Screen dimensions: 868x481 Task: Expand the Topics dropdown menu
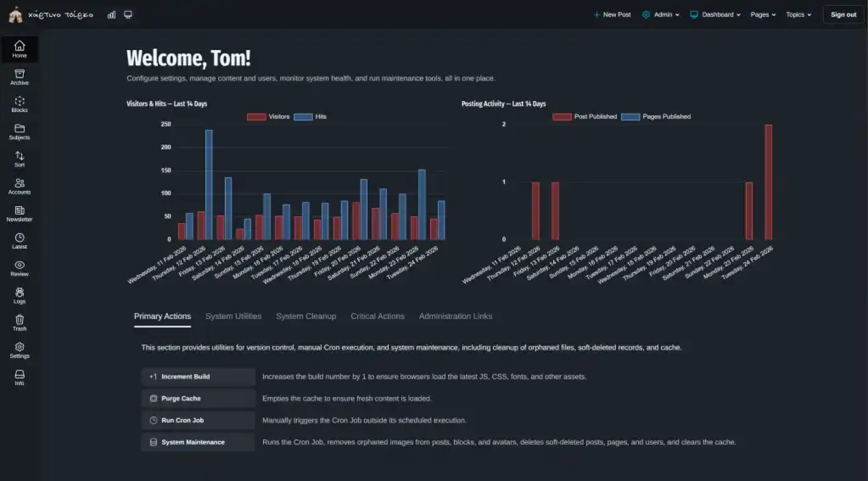click(x=798, y=15)
